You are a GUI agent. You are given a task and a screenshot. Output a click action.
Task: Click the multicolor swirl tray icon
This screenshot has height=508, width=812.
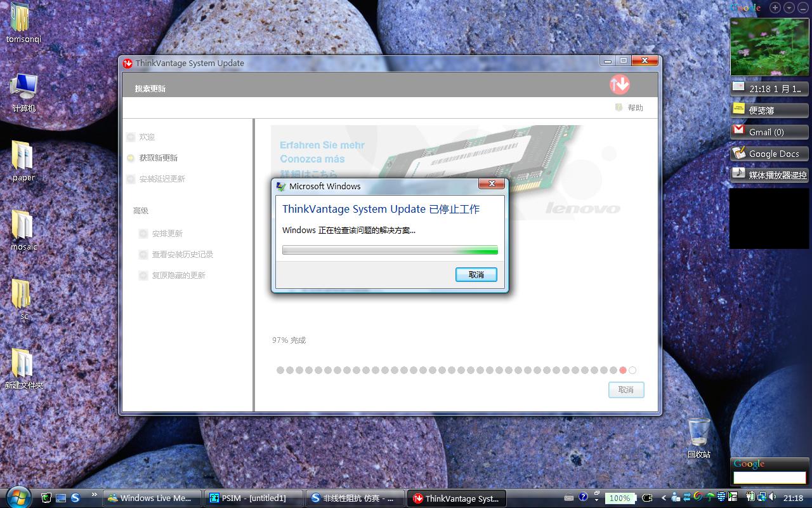698,498
